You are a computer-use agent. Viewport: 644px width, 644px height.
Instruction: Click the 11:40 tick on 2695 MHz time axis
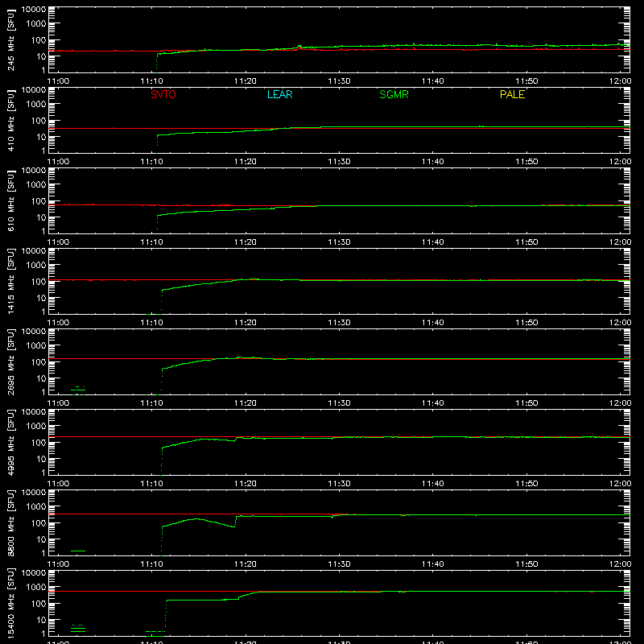pos(433,403)
